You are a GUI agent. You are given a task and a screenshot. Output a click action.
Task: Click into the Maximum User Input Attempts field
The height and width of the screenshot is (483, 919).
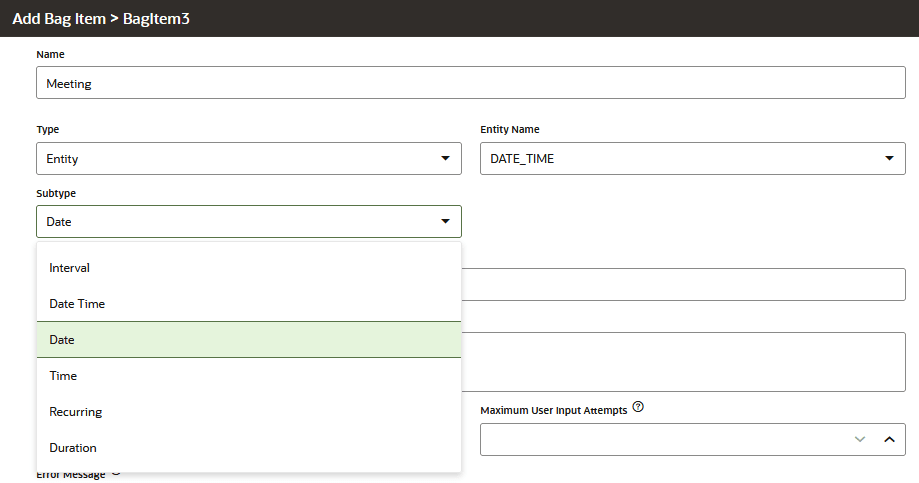(660, 439)
